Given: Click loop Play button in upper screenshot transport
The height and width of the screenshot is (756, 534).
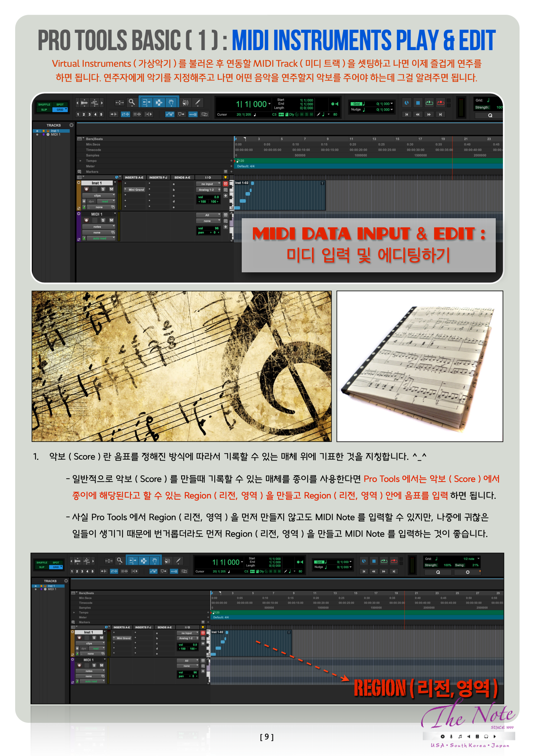Looking at the screenshot, I should [x=429, y=103].
